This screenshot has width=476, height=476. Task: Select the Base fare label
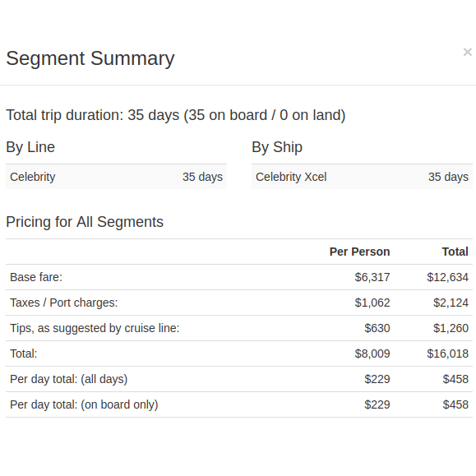pos(36,277)
